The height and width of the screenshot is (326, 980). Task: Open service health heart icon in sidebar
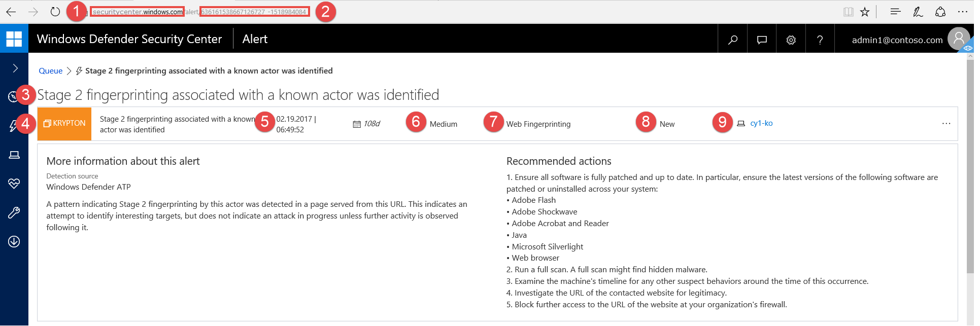14,184
